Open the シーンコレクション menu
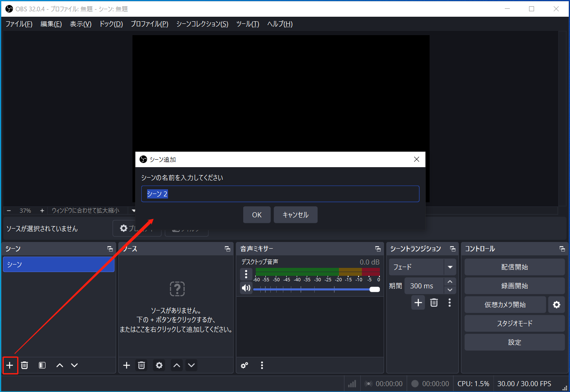The image size is (570, 392). [202, 24]
